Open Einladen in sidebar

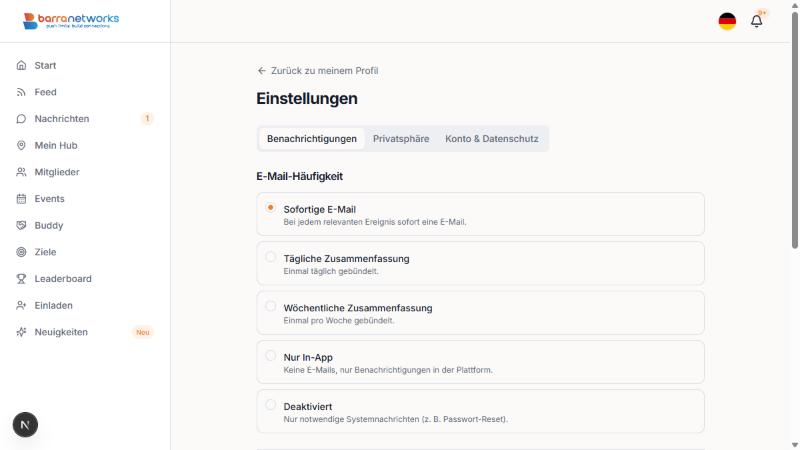click(85, 305)
